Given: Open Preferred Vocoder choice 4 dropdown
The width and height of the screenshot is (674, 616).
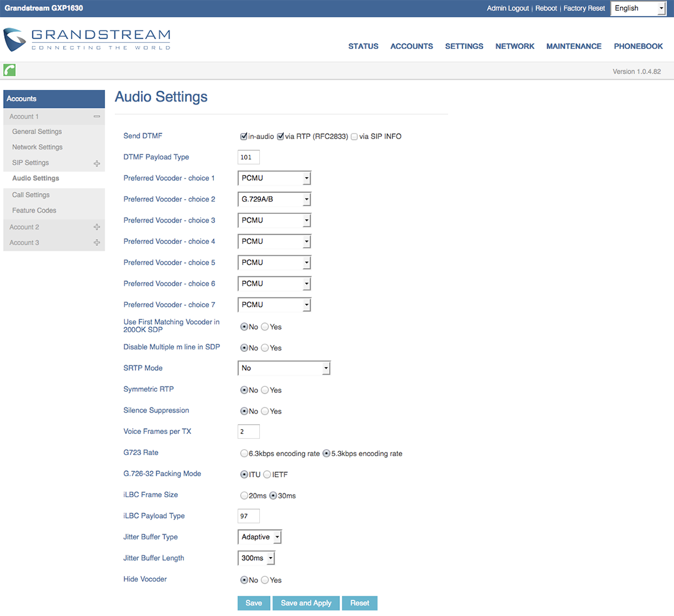Looking at the screenshot, I should (x=275, y=241).
